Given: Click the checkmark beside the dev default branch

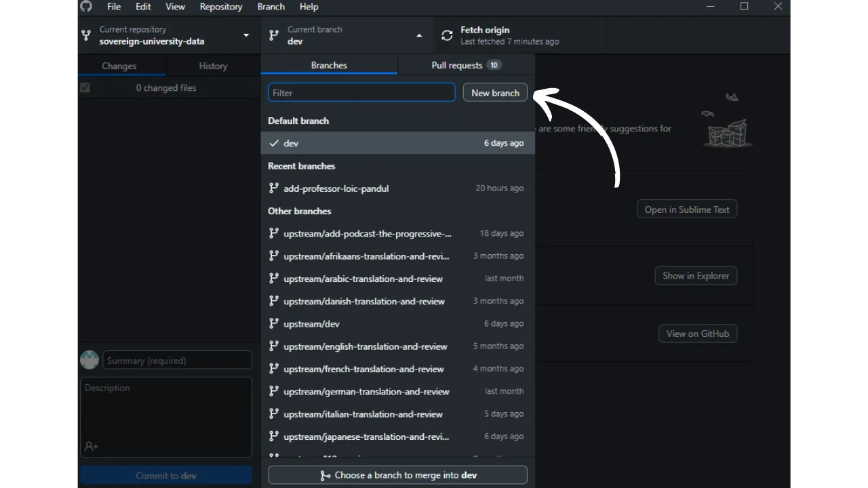Looking at the screenshot, I should click(x=274, y=143).
